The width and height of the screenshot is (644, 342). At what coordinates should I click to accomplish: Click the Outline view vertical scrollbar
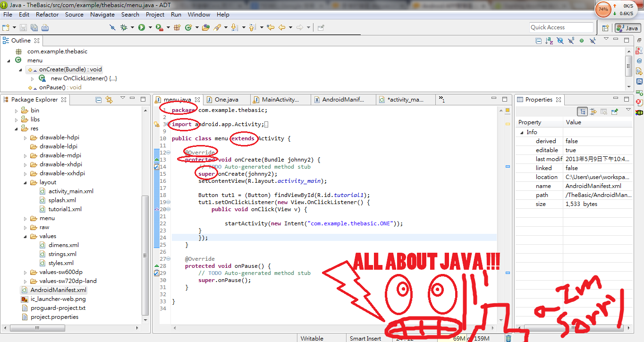coord(628,66)
